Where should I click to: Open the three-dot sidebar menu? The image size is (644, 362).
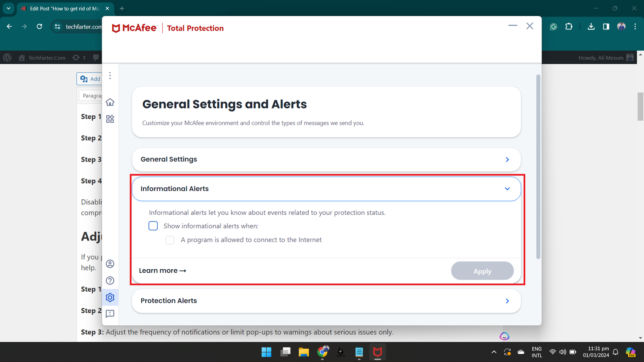[110, 76]
